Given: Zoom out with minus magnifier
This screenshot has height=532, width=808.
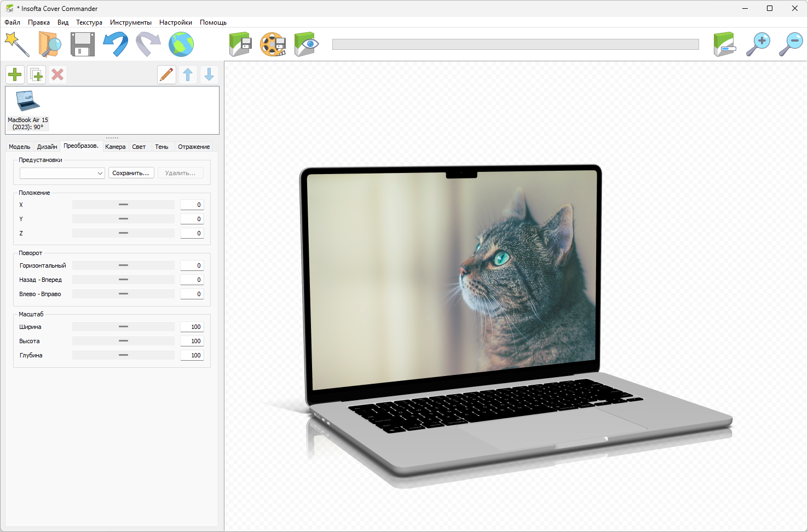Looking at the screenshot, I should pyautogui.click(x=791, y=44).
